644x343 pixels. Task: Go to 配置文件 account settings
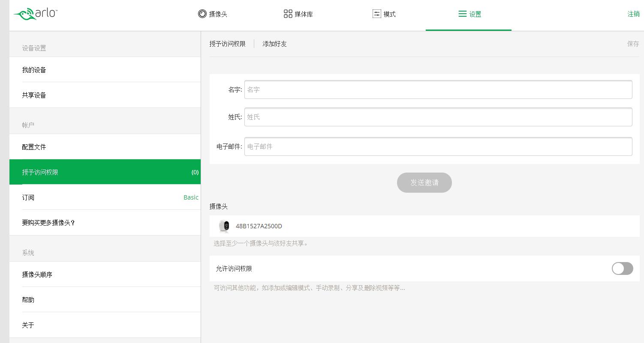click(34, 147)
